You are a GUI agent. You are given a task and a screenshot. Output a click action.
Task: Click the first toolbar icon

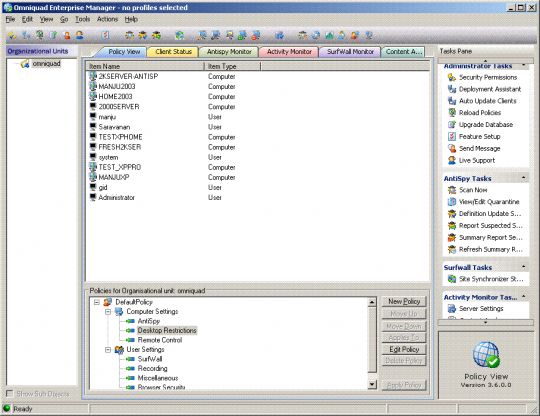(12, 35)
